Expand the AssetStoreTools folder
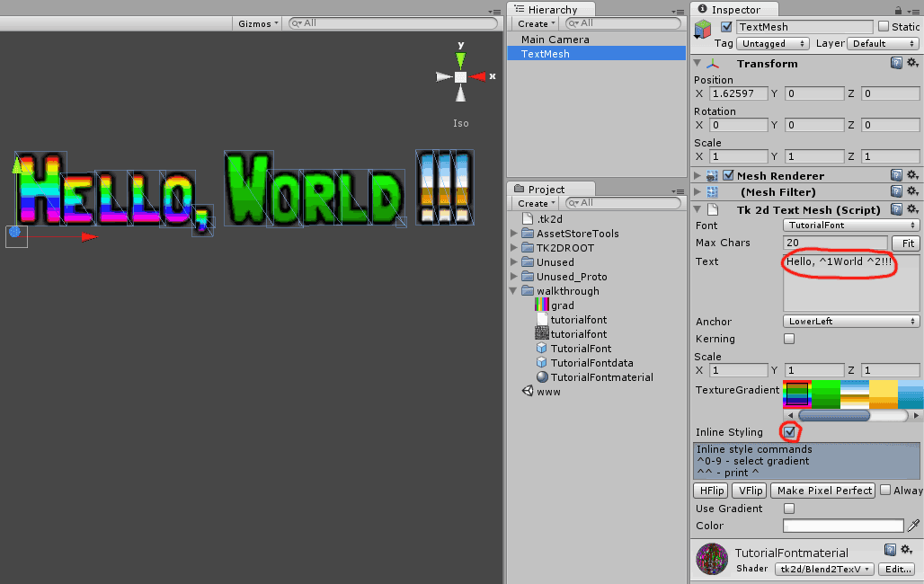The height and width of the screenshot is (584, 924). [x=514, y=234]
